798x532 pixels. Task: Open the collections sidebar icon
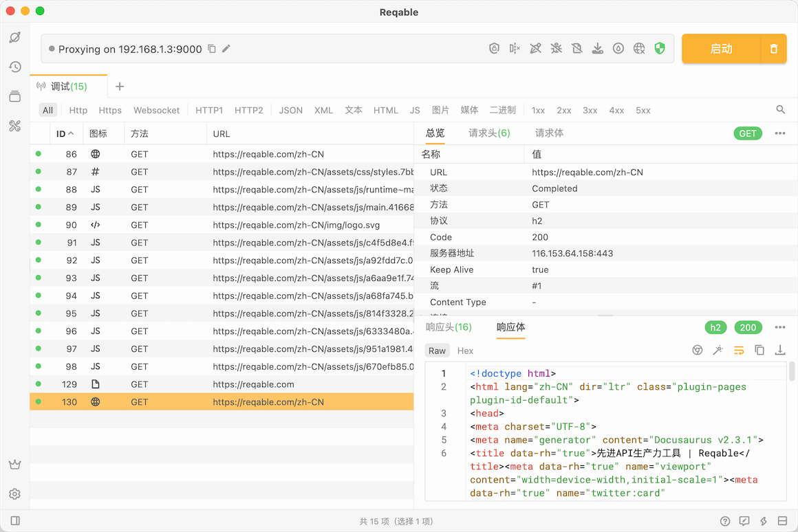(15, 96)
